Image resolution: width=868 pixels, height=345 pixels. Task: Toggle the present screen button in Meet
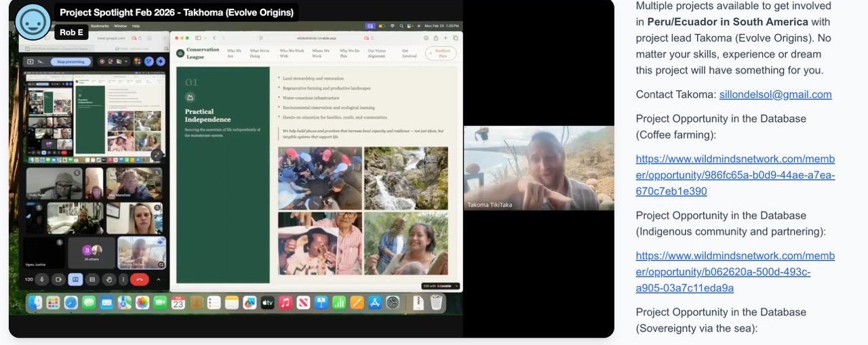[75, 279]
